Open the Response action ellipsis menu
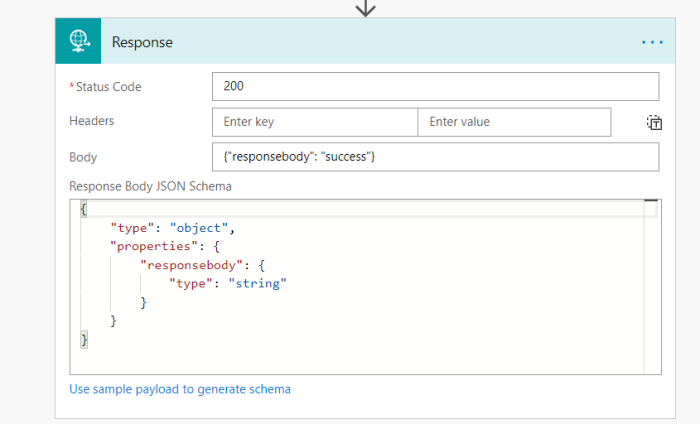 click(x=652, y=42)
